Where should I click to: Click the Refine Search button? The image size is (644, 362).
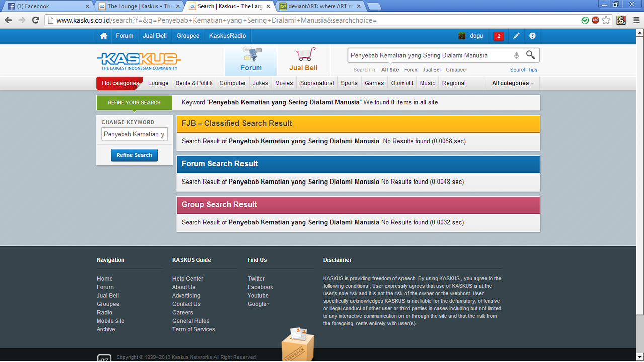[134, 155]
